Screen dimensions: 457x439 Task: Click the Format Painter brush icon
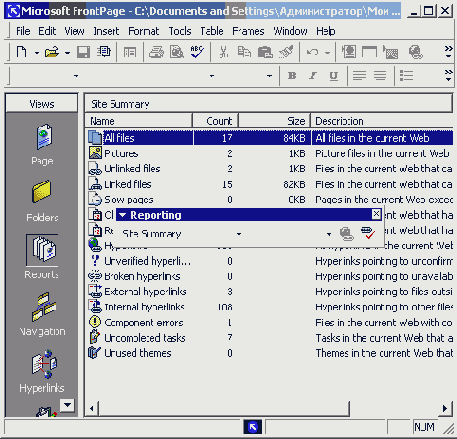point(286,52)
